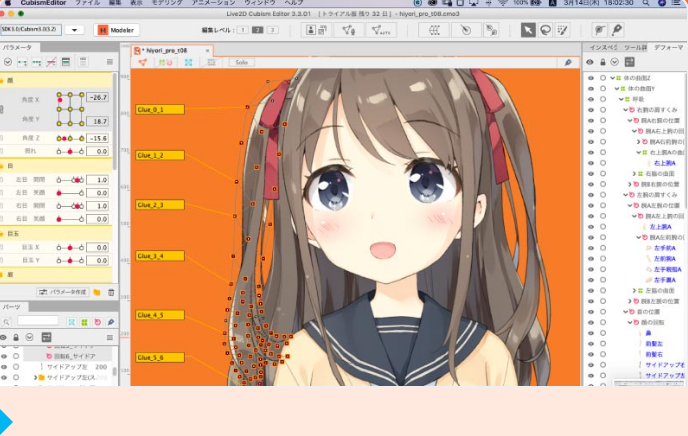Select edit level 2

pyautogui.click(x=258, y=30)
